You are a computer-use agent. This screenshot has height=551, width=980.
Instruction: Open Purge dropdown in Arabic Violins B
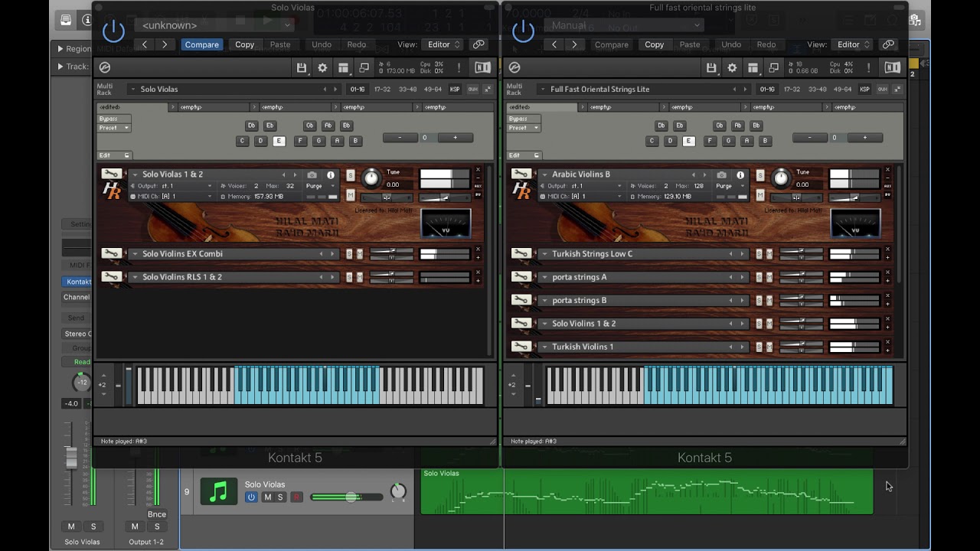[731, 186]
